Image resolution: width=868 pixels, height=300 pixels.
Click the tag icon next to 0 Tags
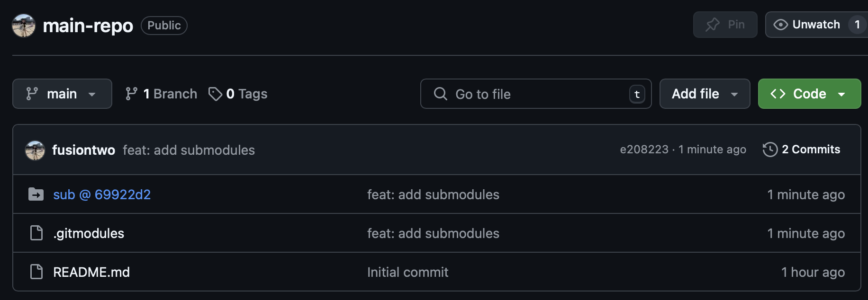point(215,94)
